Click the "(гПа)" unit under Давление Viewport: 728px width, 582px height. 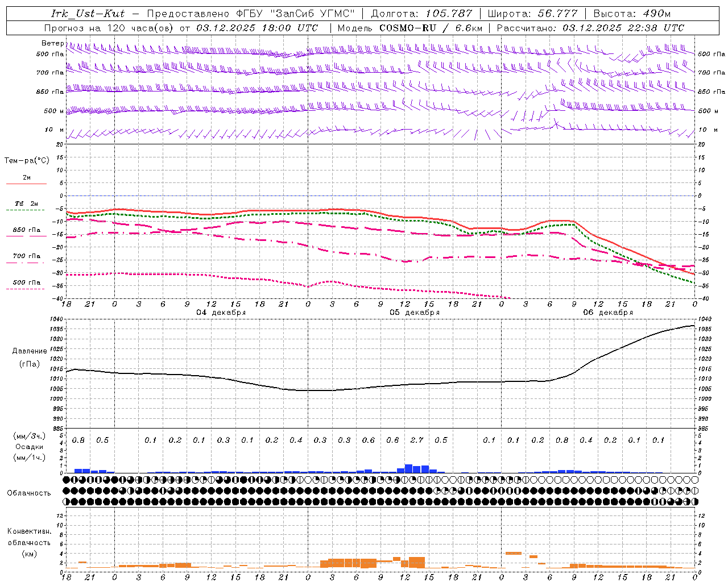[x=29, y=364]
